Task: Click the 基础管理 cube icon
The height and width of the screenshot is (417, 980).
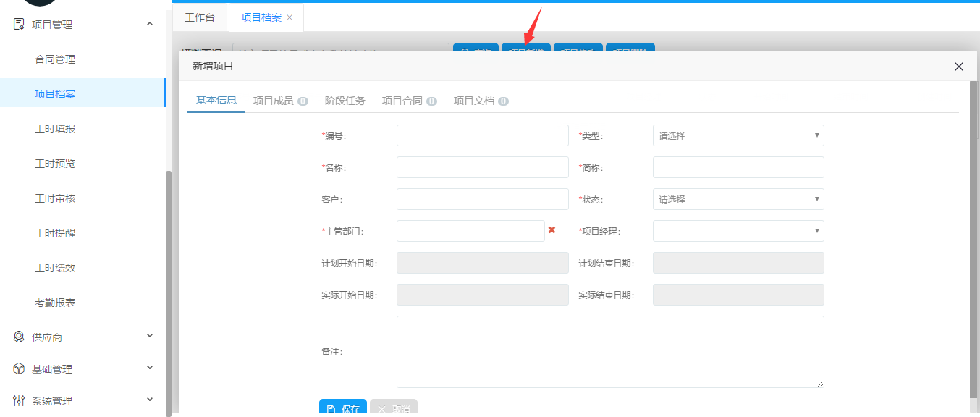Action: click(19, 368)
